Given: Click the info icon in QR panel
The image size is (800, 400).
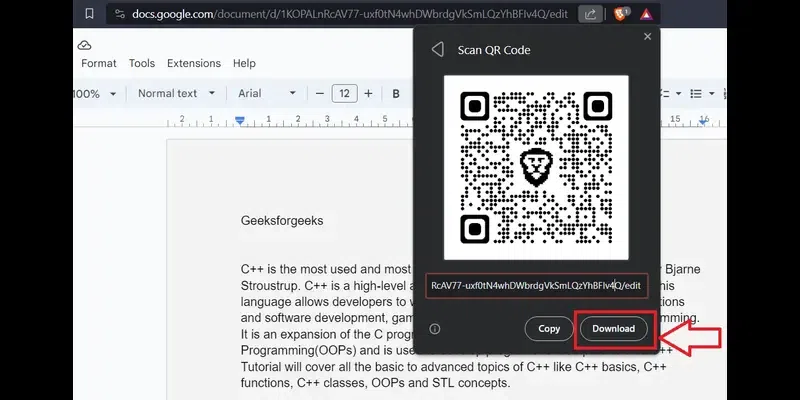Looking at the screenshot, I should [435, 329].
